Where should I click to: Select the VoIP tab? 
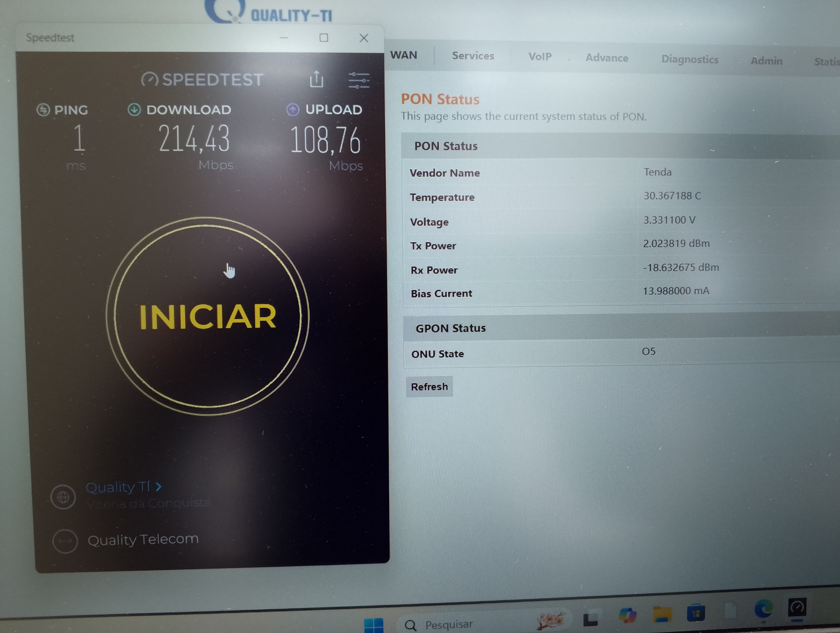(540, 57)
